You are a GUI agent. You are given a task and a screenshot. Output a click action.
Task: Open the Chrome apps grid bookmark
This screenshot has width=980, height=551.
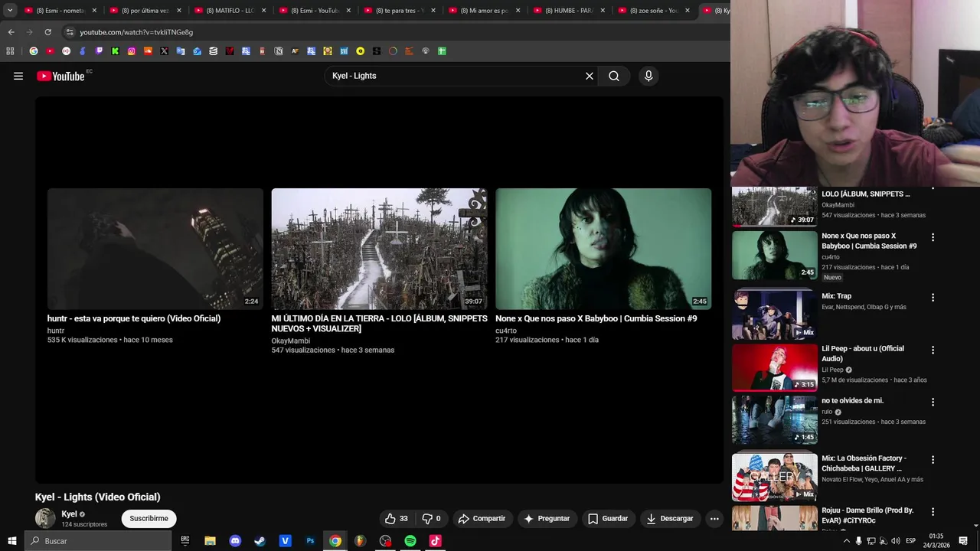tap(10, 51)
